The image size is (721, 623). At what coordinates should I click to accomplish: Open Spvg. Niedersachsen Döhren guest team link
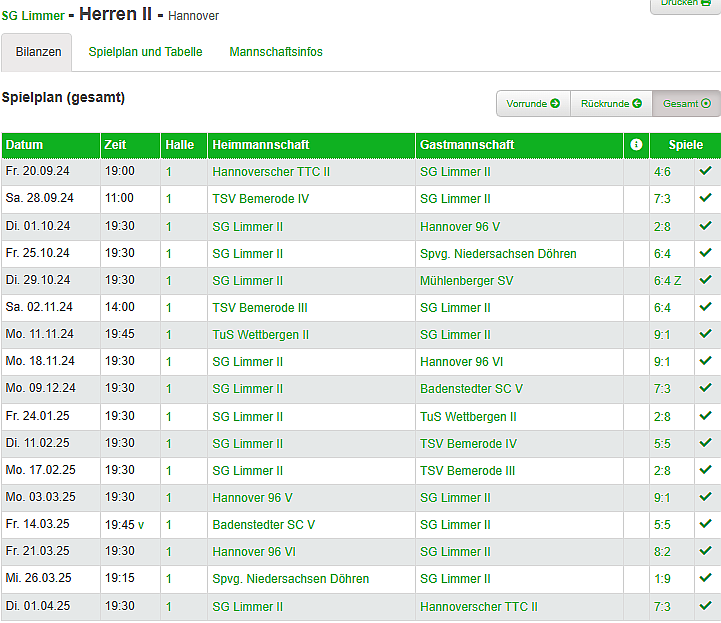click(497, 254)
